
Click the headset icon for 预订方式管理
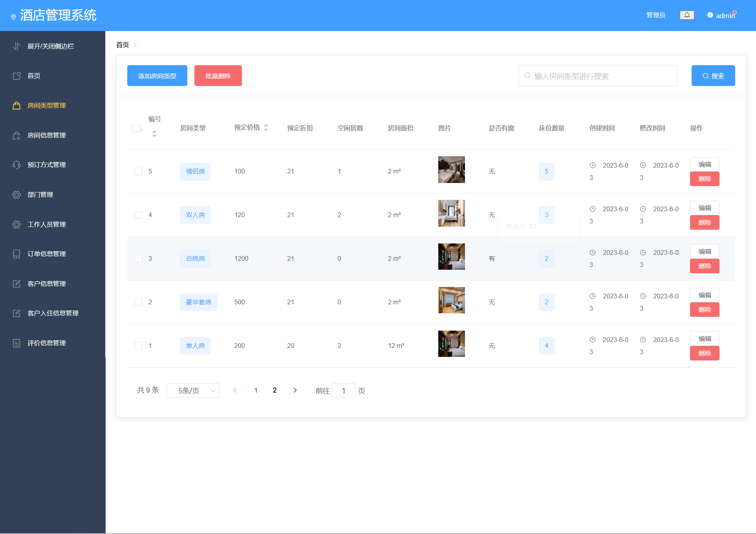pyautogui.click(x=16, y=165)
